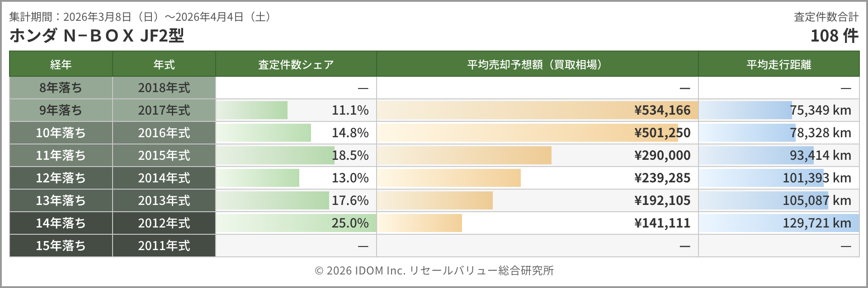Click the 25.0% share value
Screen dimensions: 868x288
[350, 223]
